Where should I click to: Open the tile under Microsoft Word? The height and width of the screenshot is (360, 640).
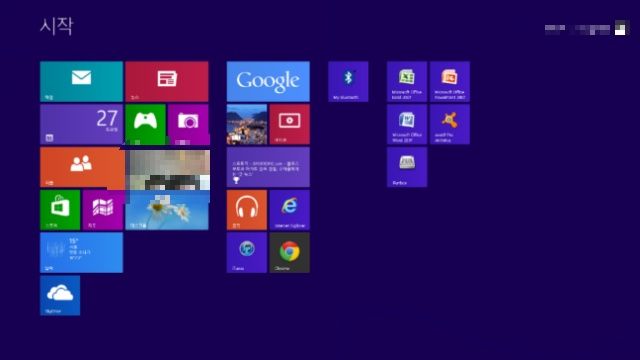coord(407,167)
